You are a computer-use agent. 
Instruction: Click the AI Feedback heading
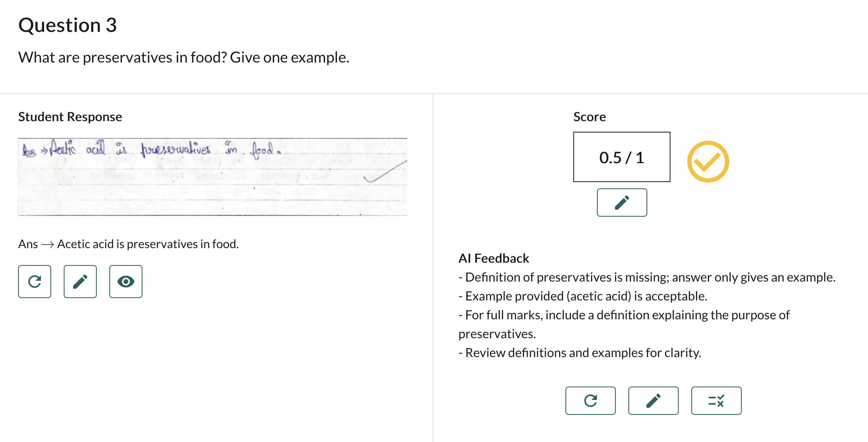[x=493, y=258]
